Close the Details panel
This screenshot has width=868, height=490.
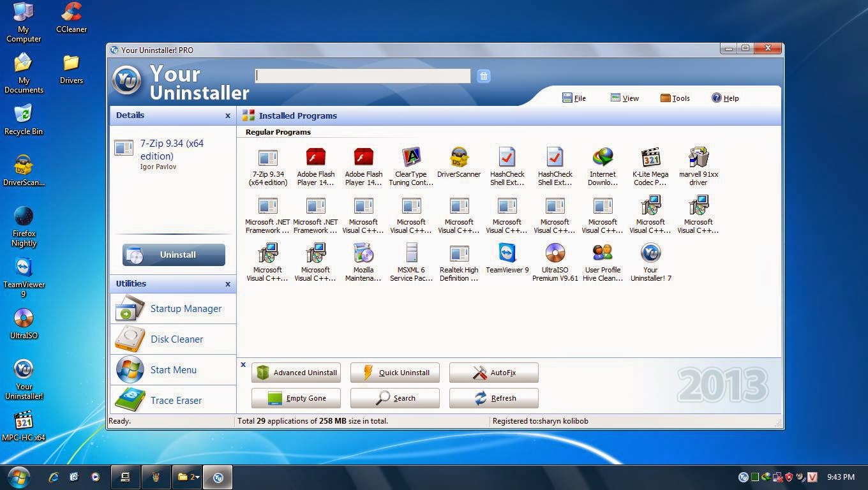coord(228,115)
